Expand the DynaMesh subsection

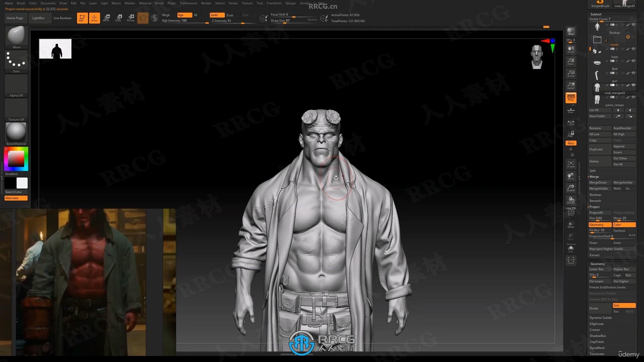click(597, 348)
